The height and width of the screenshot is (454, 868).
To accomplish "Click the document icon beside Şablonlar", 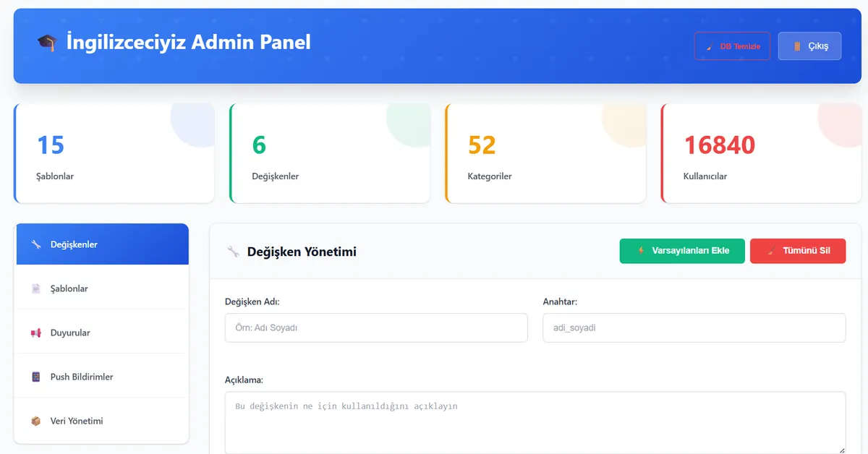I will [36, 288].
